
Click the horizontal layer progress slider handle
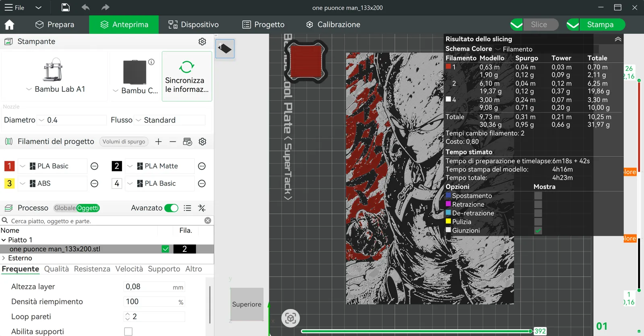pos(531,331)
